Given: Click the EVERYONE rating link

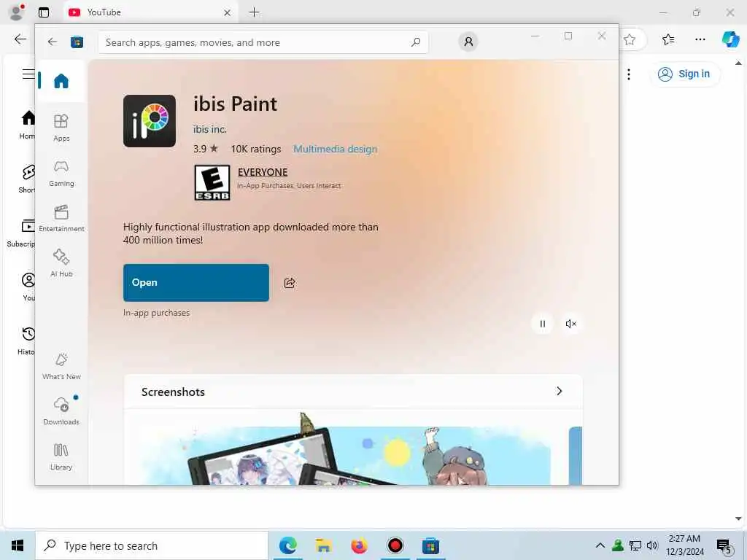Looking at the screenshot, I should coord(263,172).
